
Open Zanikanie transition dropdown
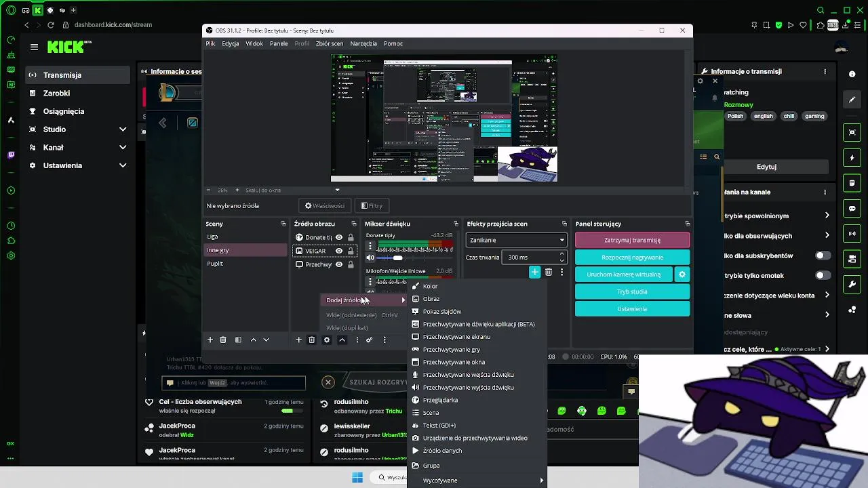pos(516,240)
